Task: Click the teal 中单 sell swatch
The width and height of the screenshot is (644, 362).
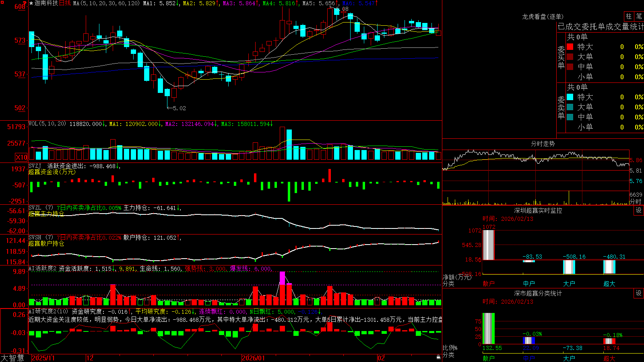Action: pyautogui.click(x=570, y=117)
